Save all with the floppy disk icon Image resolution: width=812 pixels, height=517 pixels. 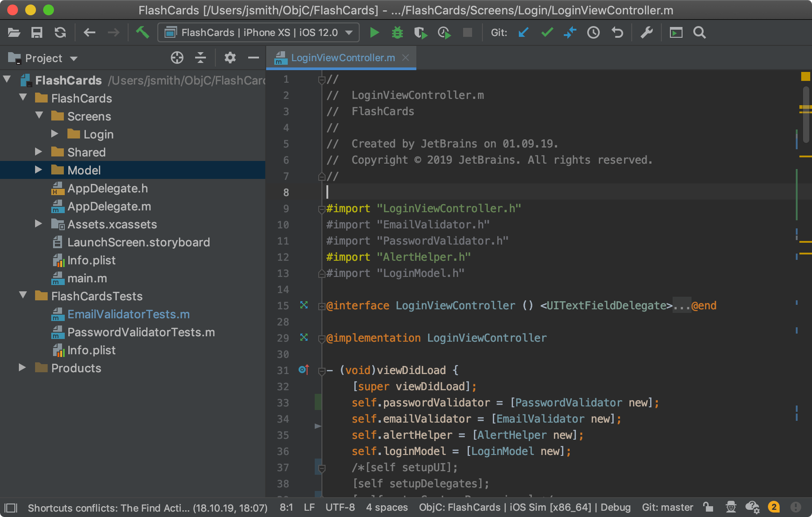tap(37, 32)
